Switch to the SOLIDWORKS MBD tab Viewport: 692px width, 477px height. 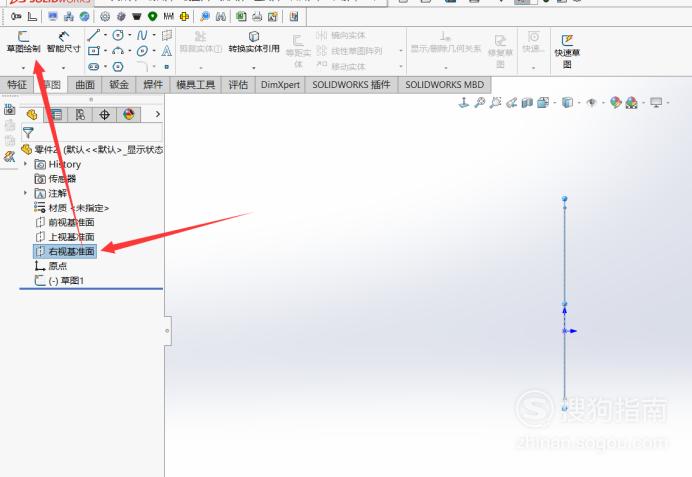tap(444, 85)
